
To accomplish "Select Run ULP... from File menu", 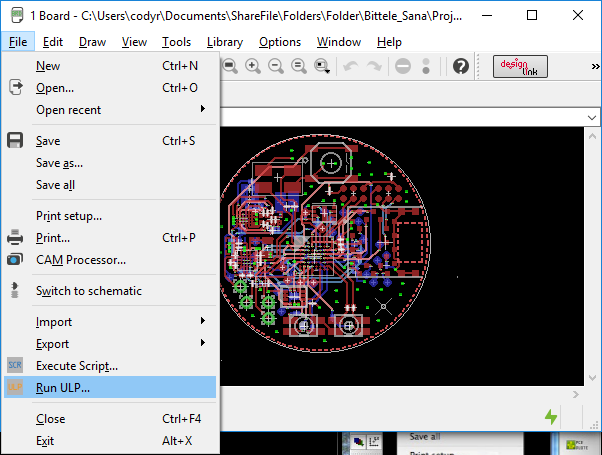I will click(62, 388).
